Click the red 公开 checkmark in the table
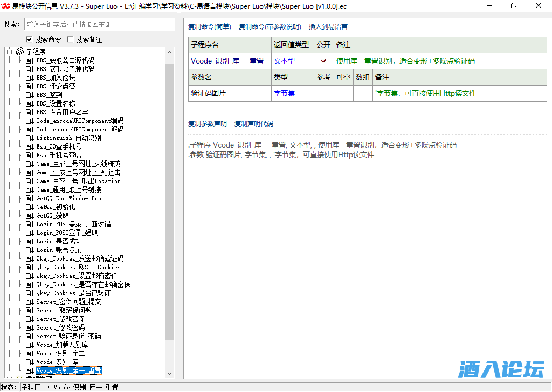 tap(323, 61)
